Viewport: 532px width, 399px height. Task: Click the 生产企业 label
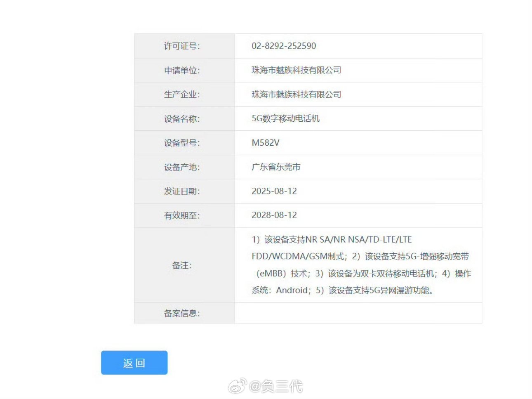[182, 94]
